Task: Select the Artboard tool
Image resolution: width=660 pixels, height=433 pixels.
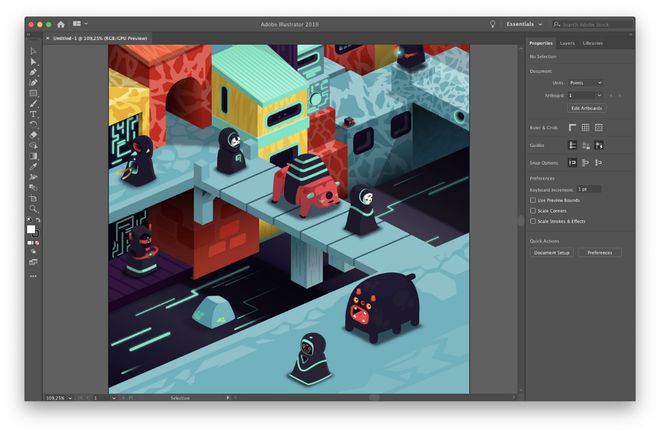Action: click(x=33, y=198)
